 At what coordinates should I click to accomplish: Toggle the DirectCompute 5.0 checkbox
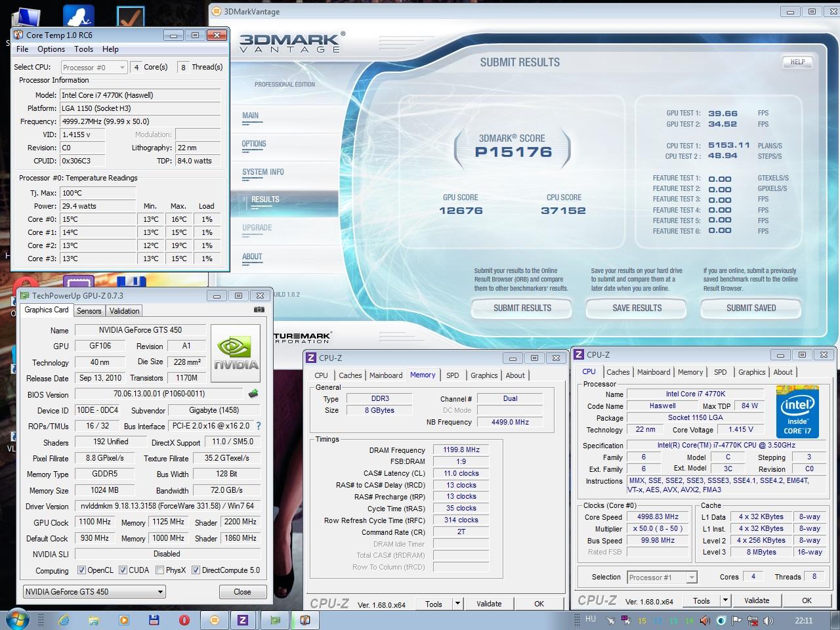point(196,570)
